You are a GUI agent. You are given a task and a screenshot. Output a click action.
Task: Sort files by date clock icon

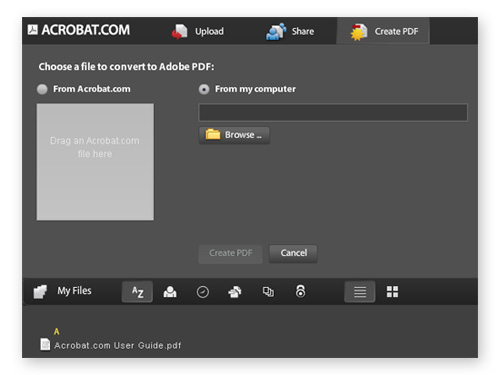(x=203, y=292)
